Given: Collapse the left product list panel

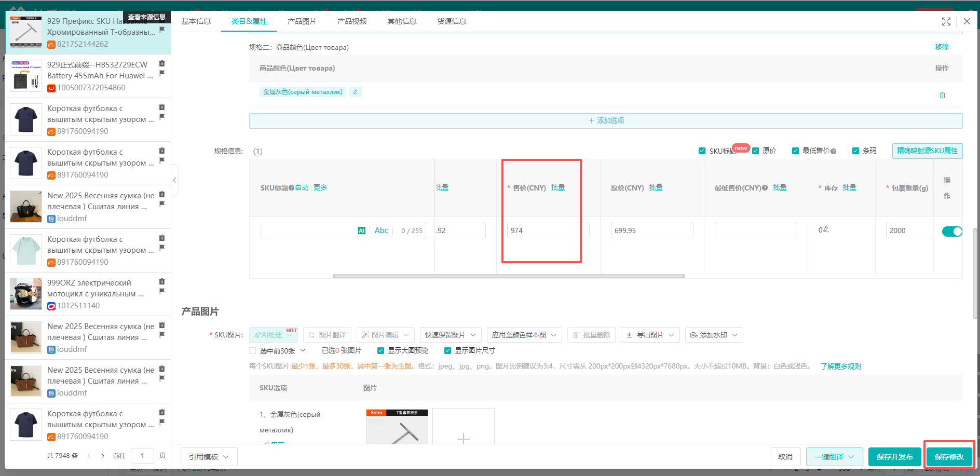Looking at the screenshot, I should [x=175, y=180].
